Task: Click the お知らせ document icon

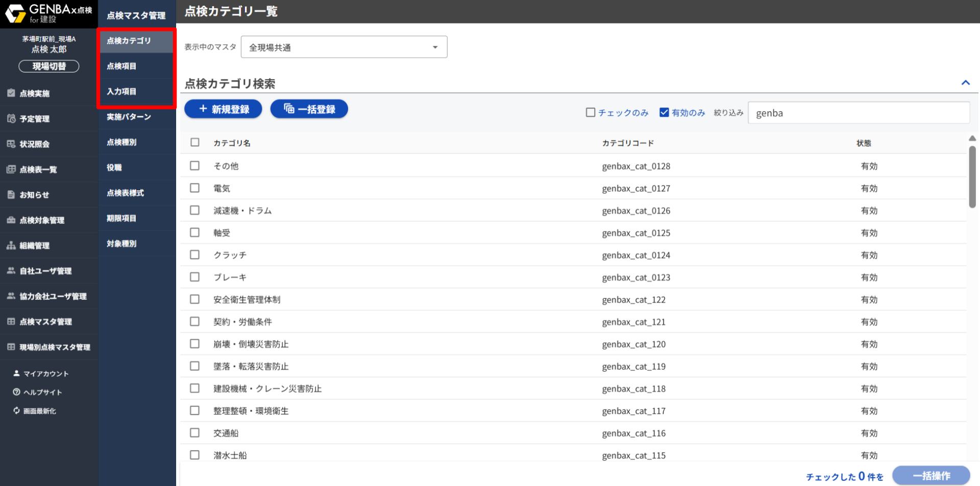Action: click(x=11, y=195)
